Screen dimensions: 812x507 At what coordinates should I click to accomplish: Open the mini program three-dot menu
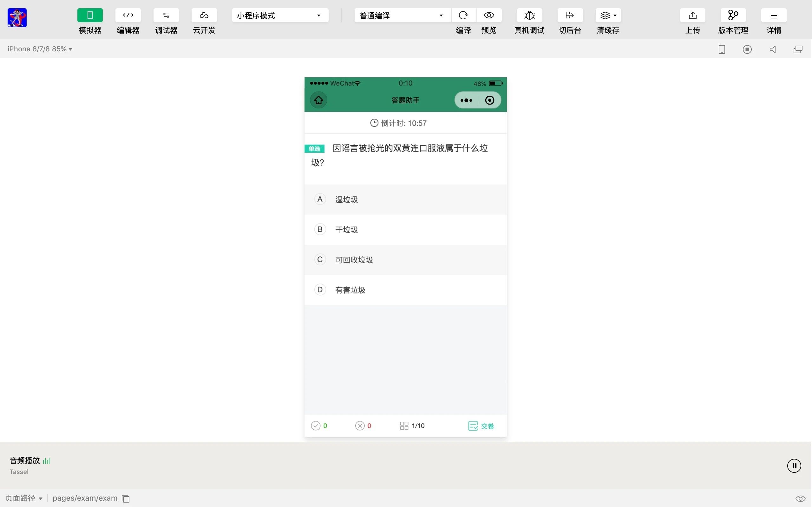coord(466,100)
